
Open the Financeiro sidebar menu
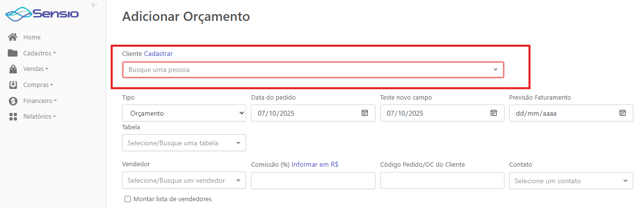pyautogui.click(x=40, y=101)
